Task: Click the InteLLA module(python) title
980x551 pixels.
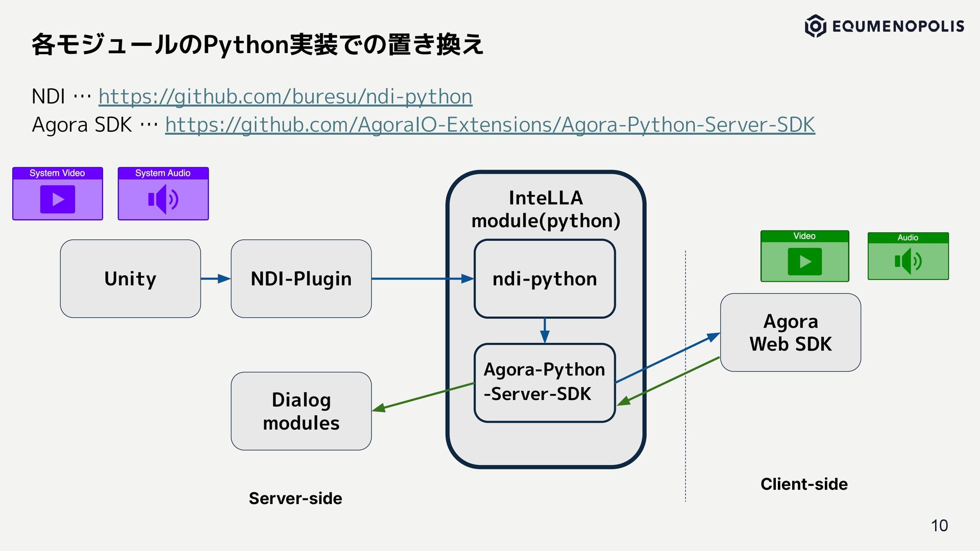Action: point(546,209)
